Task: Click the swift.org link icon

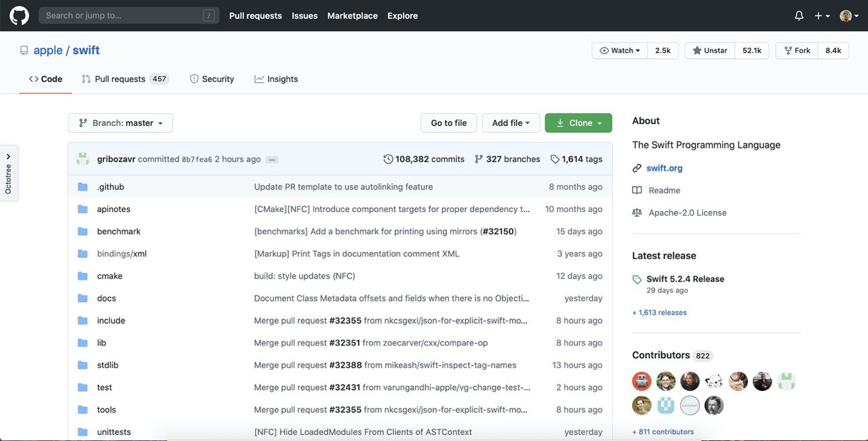Action: 637,168
